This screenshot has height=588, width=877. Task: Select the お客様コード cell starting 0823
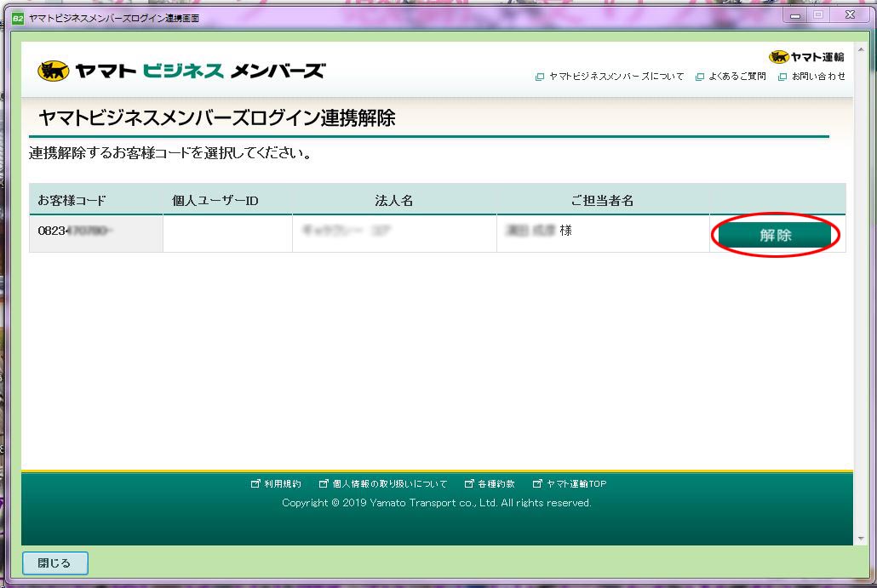(x=96, y=233)
